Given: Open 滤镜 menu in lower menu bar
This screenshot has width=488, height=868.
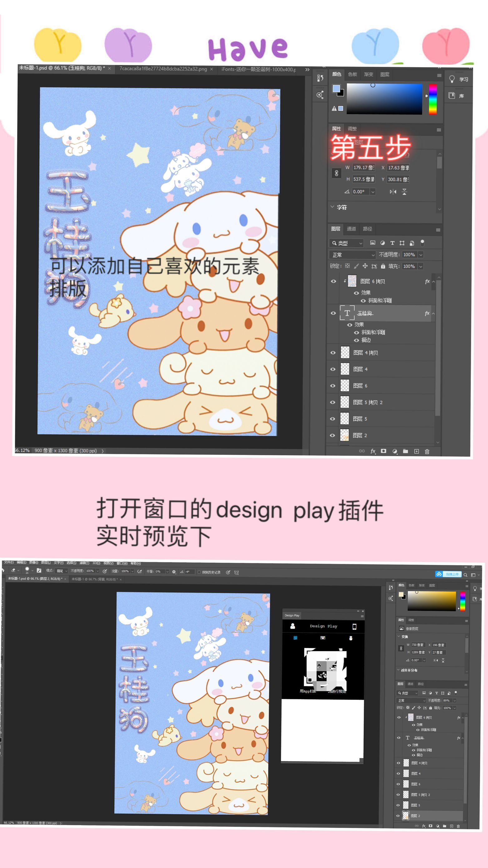Looking at the screenshot, I should pos(84,563).
